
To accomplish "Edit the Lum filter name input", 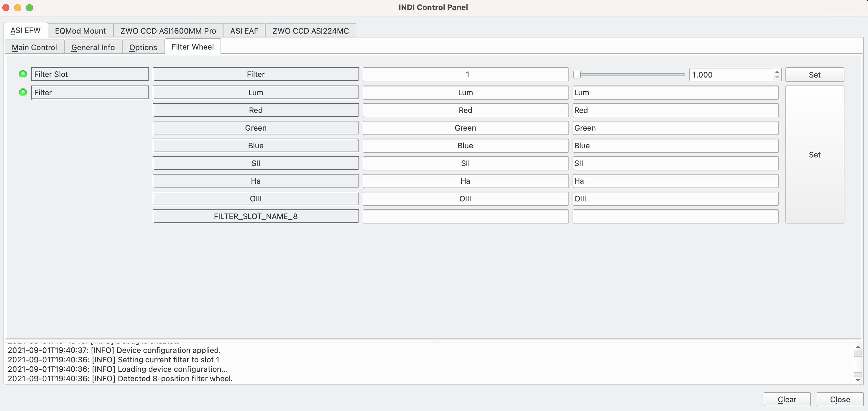I will [675, 92].
